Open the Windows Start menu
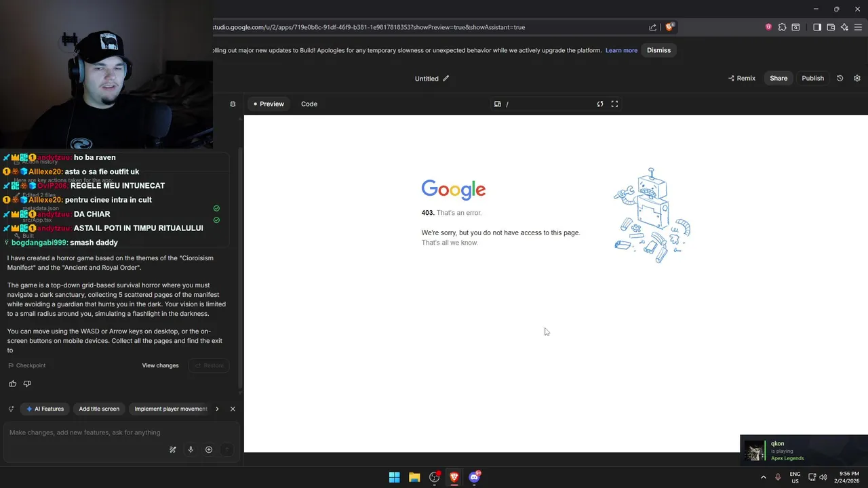The width and height of the screenshot is (868, 488). 394,477
